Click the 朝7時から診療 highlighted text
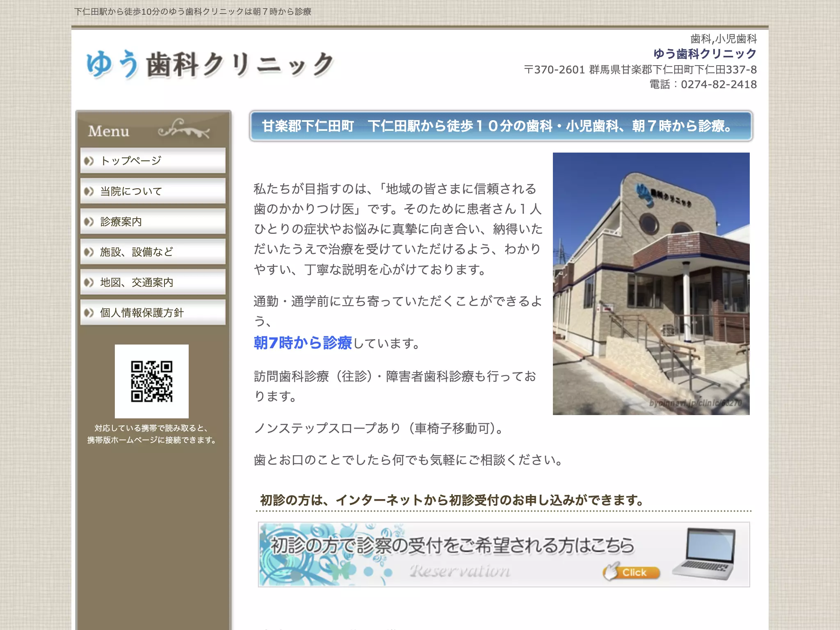Viewport: 840px width, 630px height. point(303,342)
